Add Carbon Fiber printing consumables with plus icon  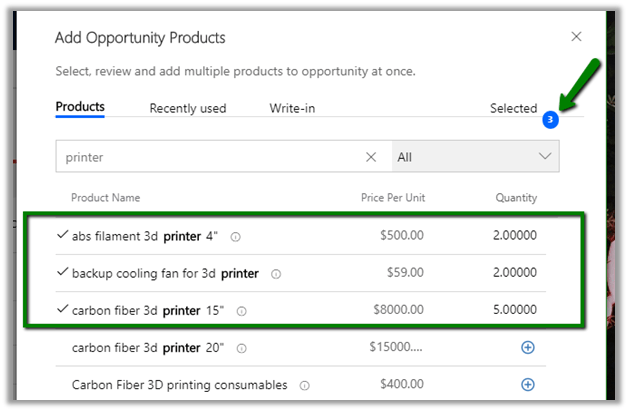528,384
